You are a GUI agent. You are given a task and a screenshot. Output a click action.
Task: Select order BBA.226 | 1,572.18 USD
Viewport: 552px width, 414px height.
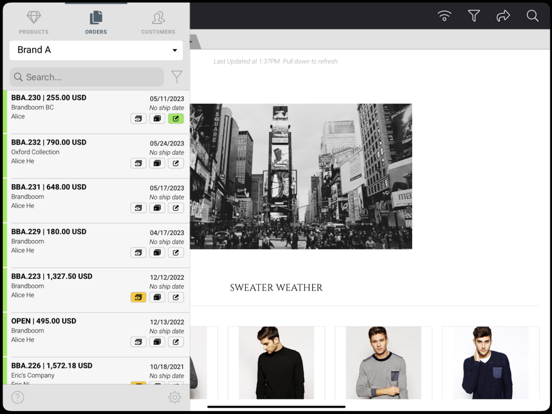click(x=96, y=371)
